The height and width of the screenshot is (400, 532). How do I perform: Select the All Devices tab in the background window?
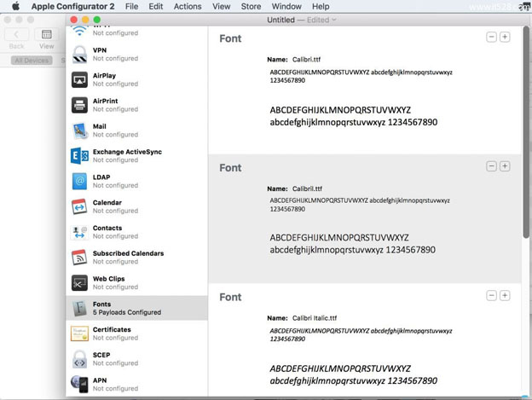32,61
